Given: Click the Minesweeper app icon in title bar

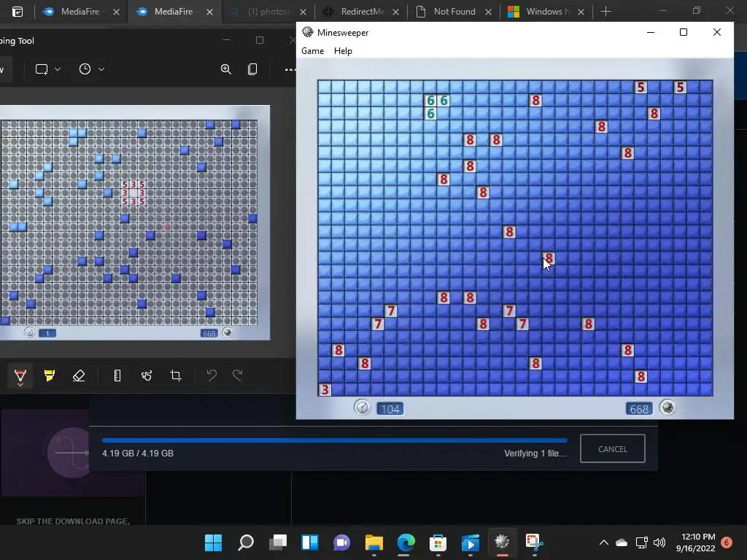Looking at the screenshot, I should 308,32.
